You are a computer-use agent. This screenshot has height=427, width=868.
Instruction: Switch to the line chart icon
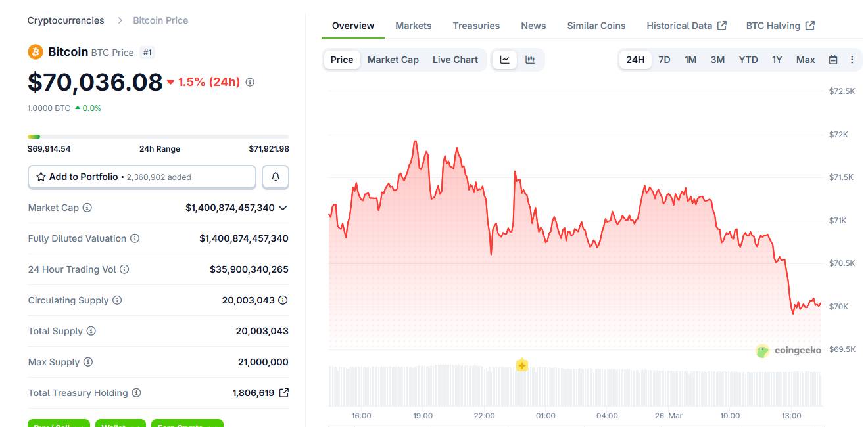point(504,60)
